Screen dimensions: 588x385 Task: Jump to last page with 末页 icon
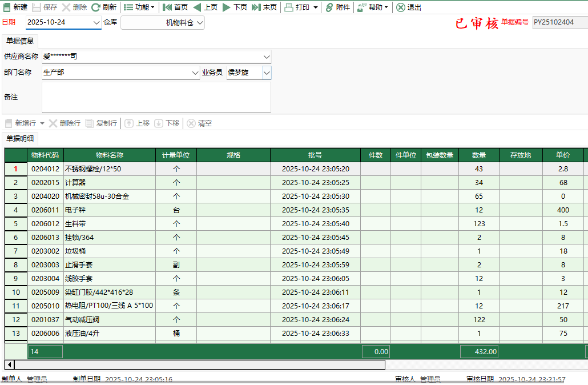(x=261, y=8)
